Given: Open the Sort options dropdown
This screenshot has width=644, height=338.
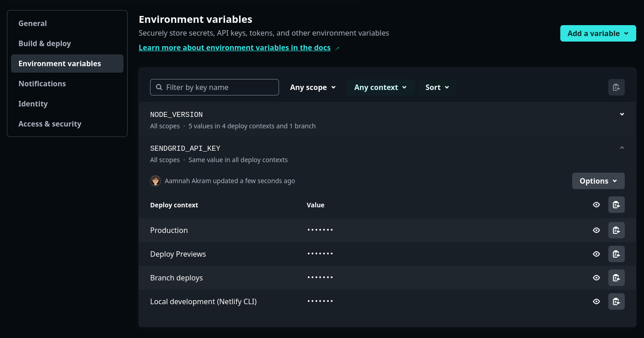Looking at the screenshot, I should click(437, 87).
